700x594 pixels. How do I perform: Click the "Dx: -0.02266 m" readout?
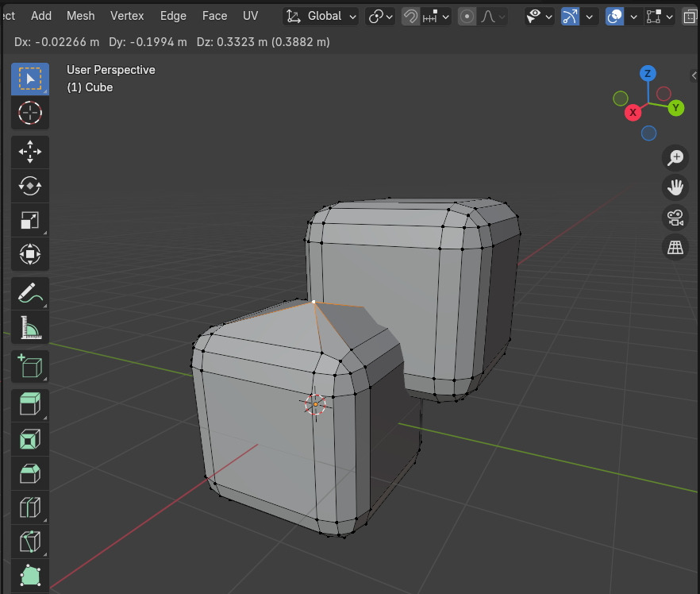pos(56,42)
